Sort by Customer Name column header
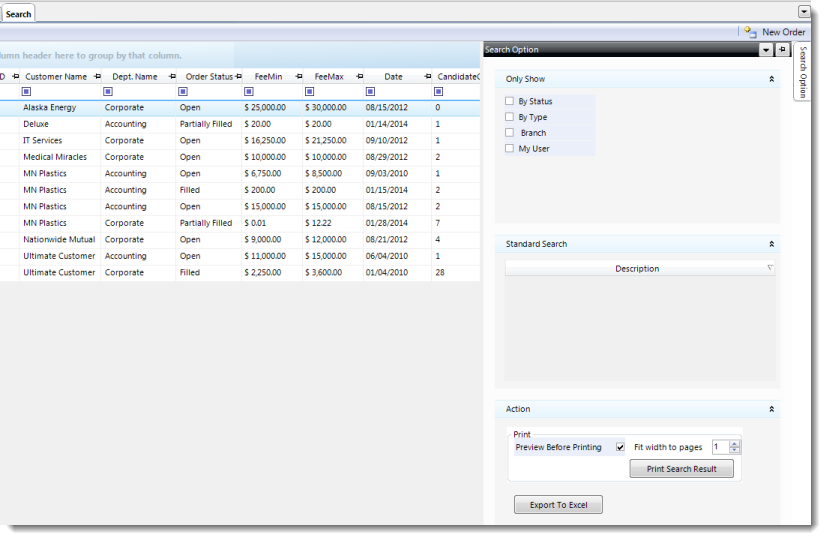This screenshot has height=540, width=826. [x=56, y=77]
